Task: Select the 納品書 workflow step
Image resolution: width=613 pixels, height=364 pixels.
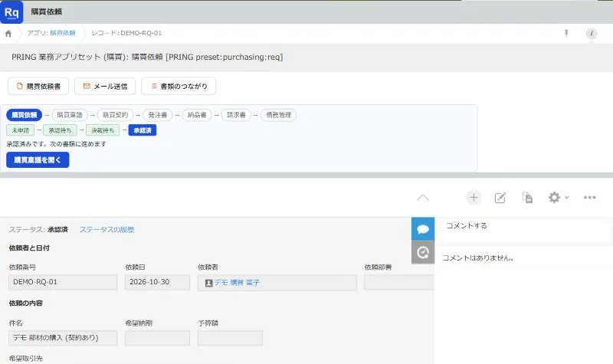Action: click(x=197, y=115)
